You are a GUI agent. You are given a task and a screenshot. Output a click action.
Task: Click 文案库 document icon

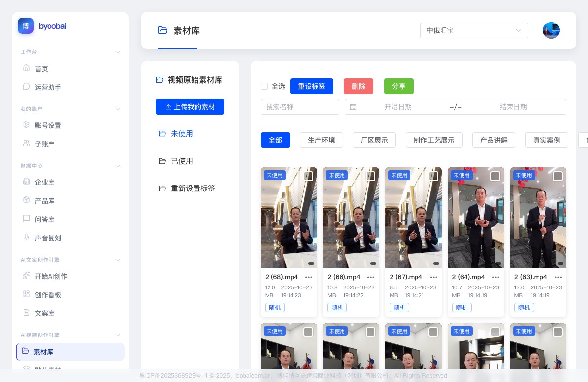coord(26,313)
